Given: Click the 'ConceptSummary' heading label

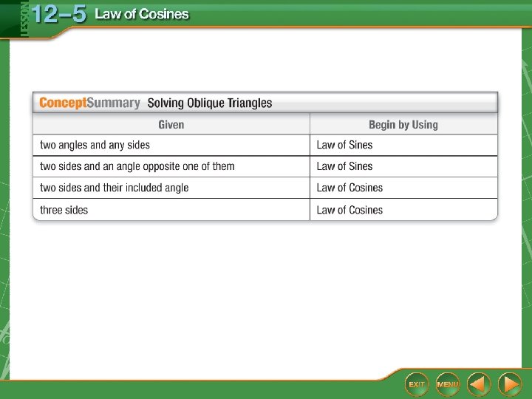Looking at the screenshot, I should (89, 103).
